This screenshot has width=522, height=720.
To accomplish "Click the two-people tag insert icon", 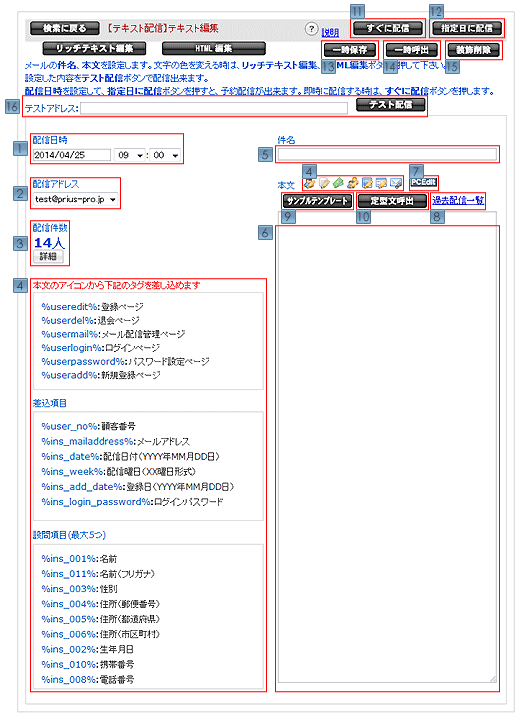I will tap(353, 184).
